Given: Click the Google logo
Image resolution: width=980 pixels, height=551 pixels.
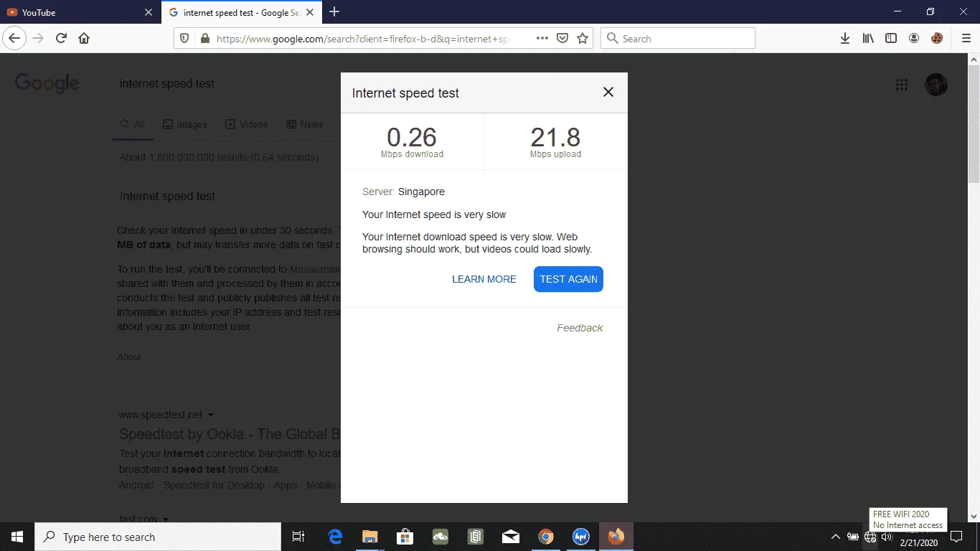Looking at the screenshot, I should (x=47, y=83).
